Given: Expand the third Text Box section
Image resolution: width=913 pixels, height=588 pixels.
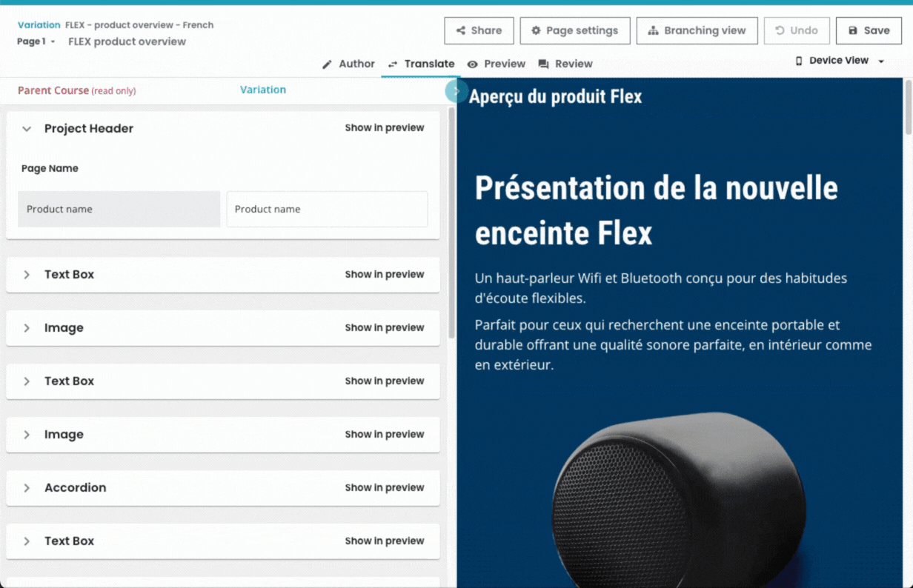Looking at the screenshot, I should pyautogui.click(x=27, y=541).
